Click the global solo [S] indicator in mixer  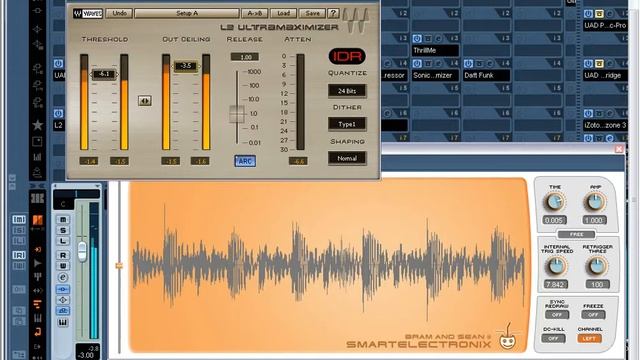coord(19,230)
